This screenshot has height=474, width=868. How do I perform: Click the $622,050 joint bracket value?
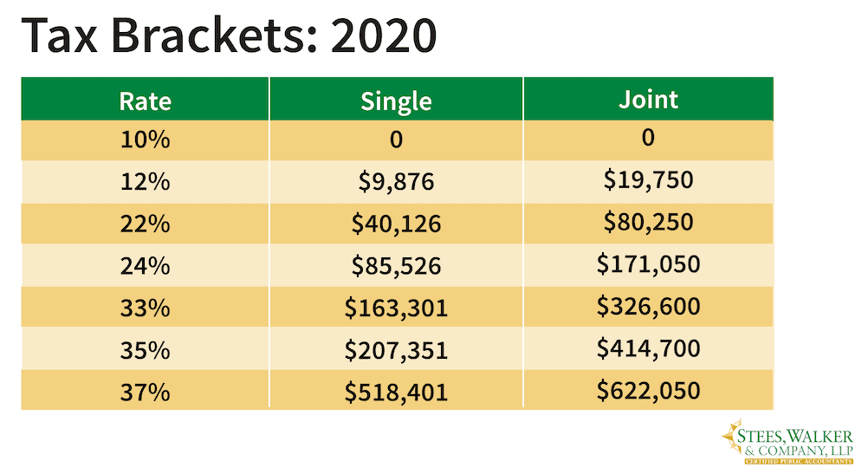pos(648,390)
